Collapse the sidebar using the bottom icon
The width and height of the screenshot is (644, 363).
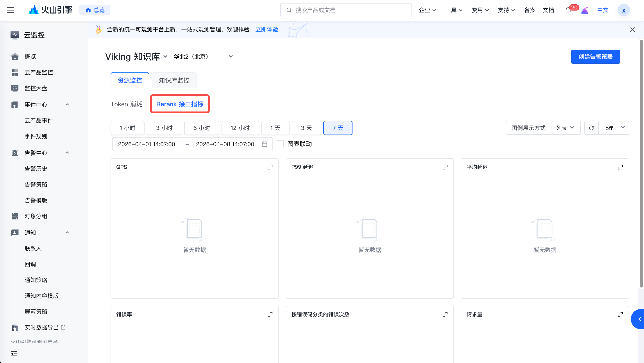(x=14, y=354)
